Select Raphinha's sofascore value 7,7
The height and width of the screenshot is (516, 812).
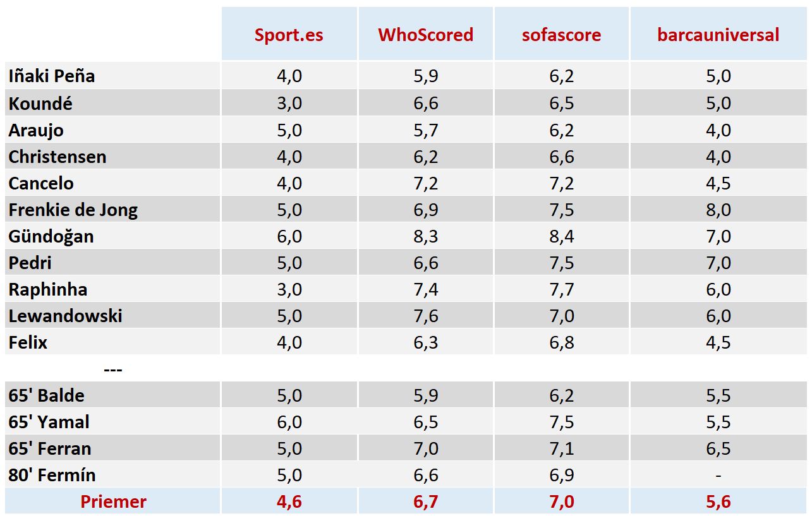561,289
